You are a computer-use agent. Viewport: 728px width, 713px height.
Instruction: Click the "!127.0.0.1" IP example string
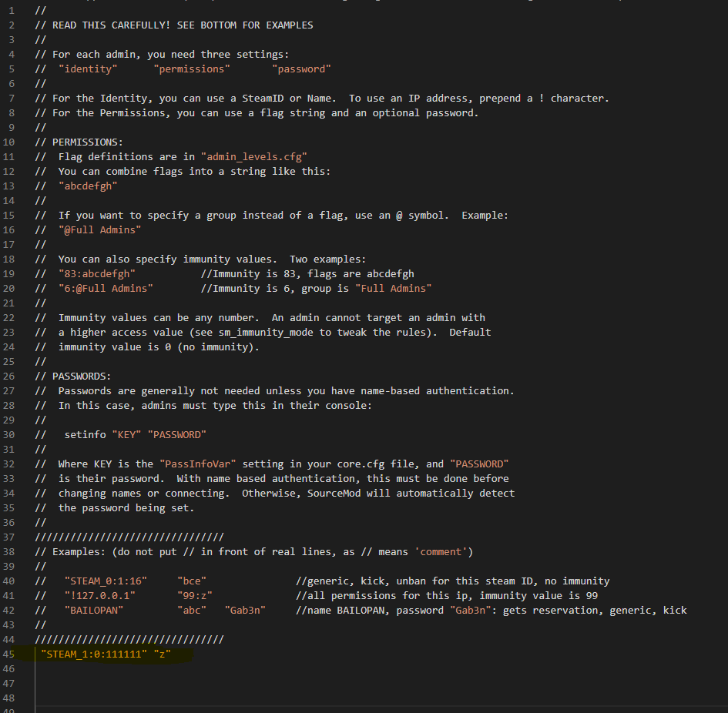click(100, 595)
